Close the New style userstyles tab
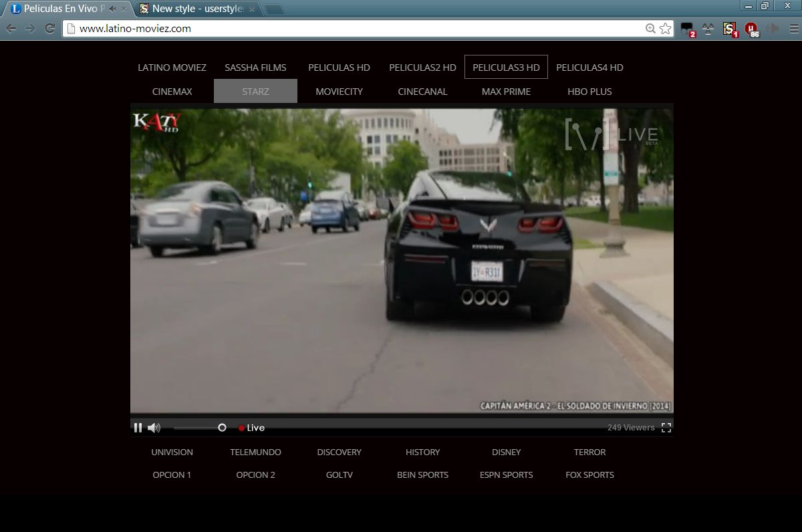 pos(251,9)
